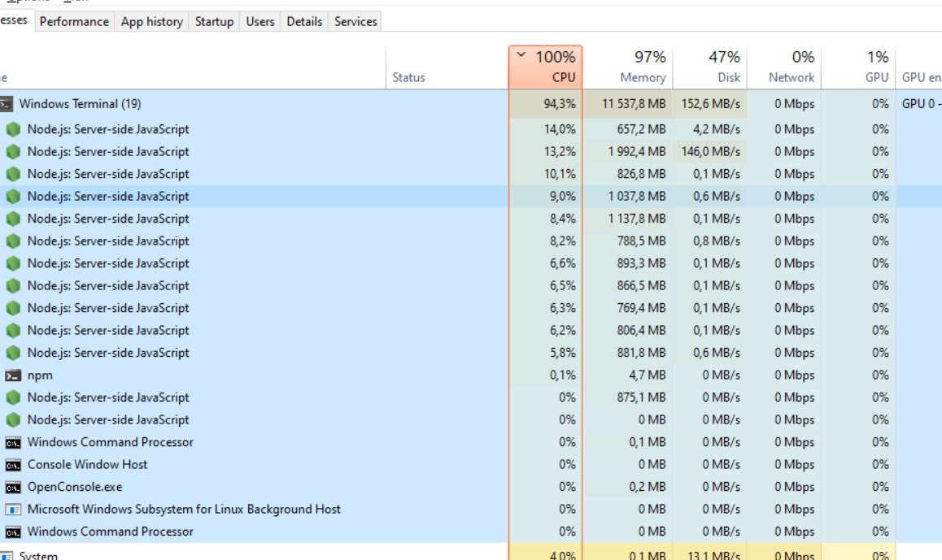Click the 4,2 MB/s disk value
Screen dimensions: 942x560
(x=716, y=130)
